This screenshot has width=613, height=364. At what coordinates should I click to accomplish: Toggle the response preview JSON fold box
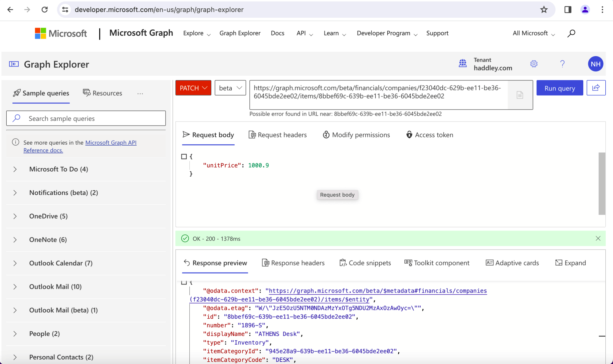point(184,283)
